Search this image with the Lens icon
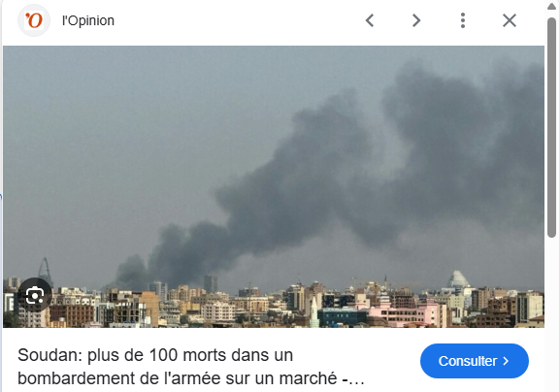The height and width of the screenshot is (392, 560). 35,295
